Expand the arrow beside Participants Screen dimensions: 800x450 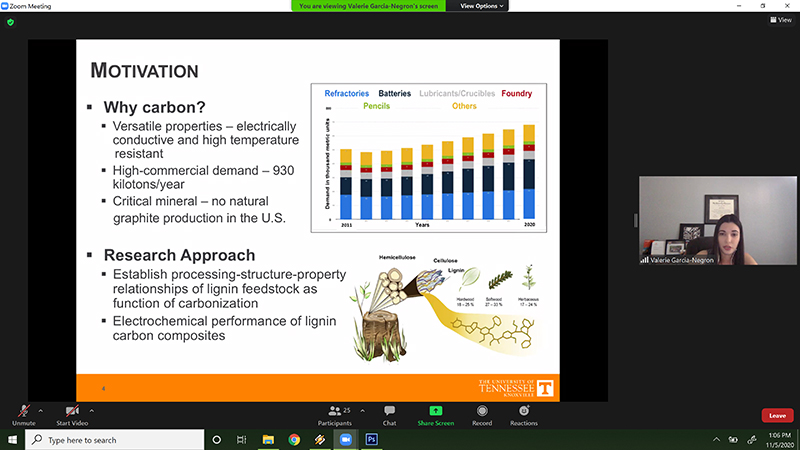click(x=363, y=411)
